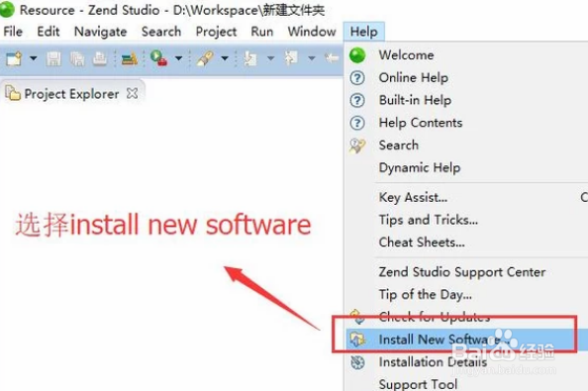Expand the Previous Annotation dropdown arrow
Image resolution: width=588 pixels, height=391 pixels.
pyautogui.click(x=311, y=58)
